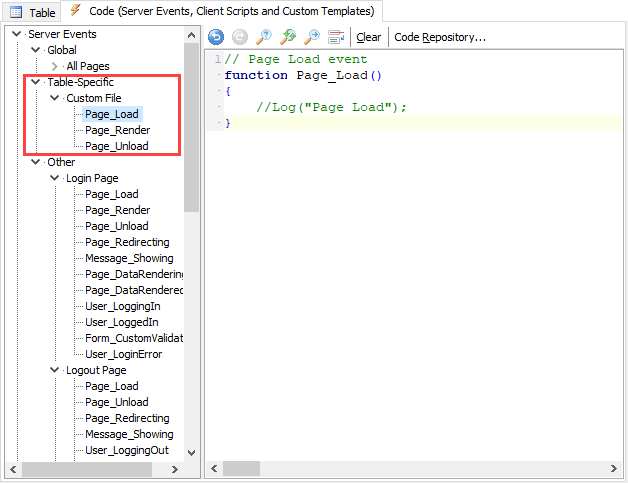Click the Clear button in toolbar
The width and height of the screenshot is (628, 483).
(x=368, y=37)
